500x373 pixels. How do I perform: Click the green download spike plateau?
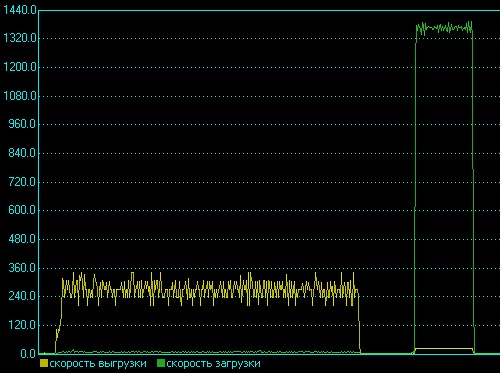[444, 28]
